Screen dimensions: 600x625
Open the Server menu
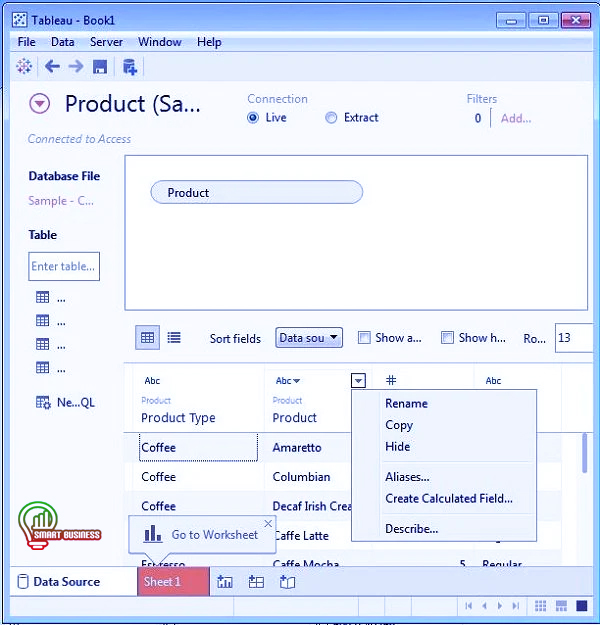(x=106, y=42)
